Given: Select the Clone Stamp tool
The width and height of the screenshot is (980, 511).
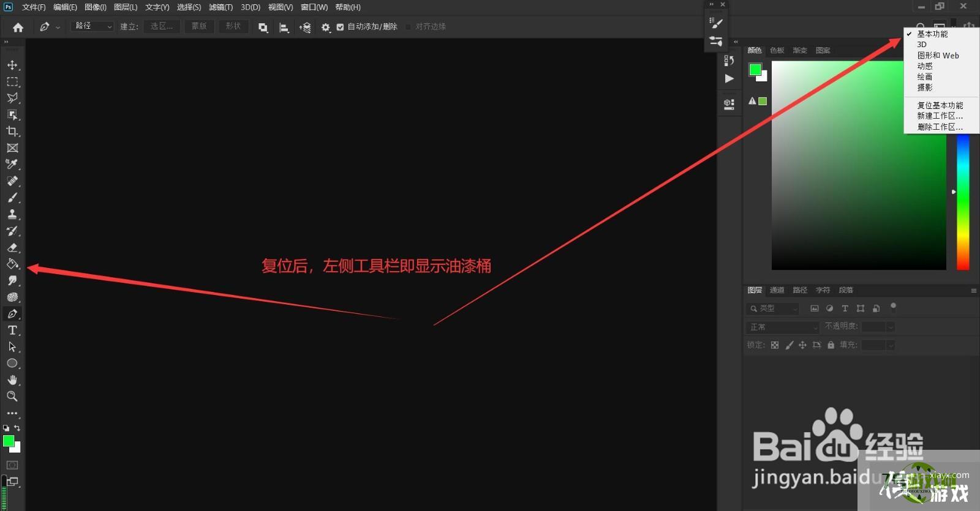Looking at the screenshot, I should [x=12, y=214].
